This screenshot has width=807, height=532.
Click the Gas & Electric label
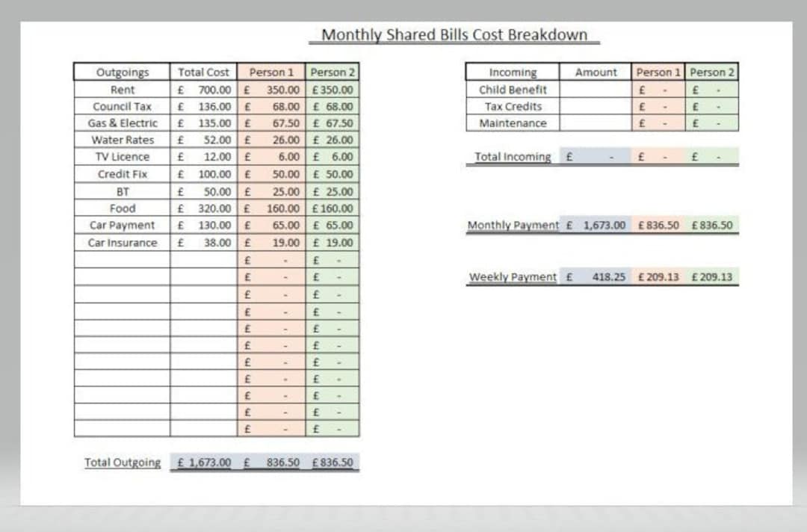tap(122, 123)
